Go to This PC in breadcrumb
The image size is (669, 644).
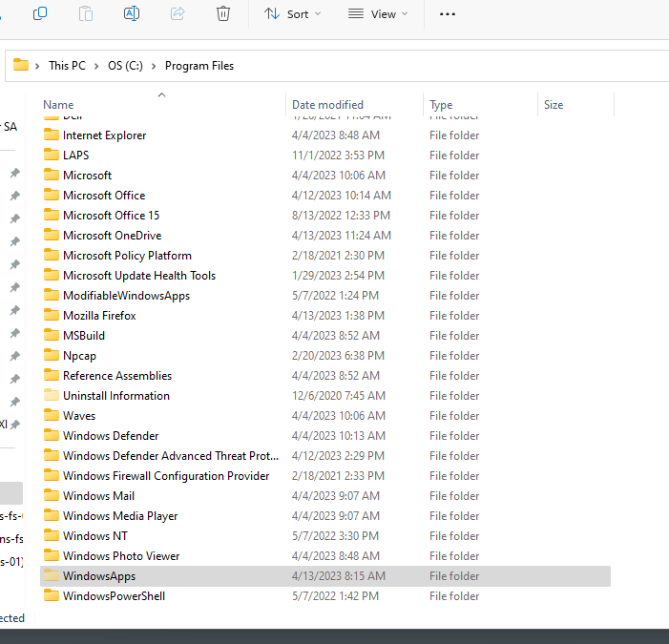pos(67,66)
